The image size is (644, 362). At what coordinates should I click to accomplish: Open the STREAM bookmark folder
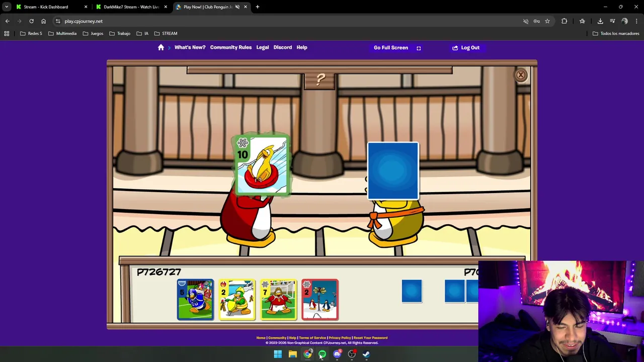coord(166,33)
